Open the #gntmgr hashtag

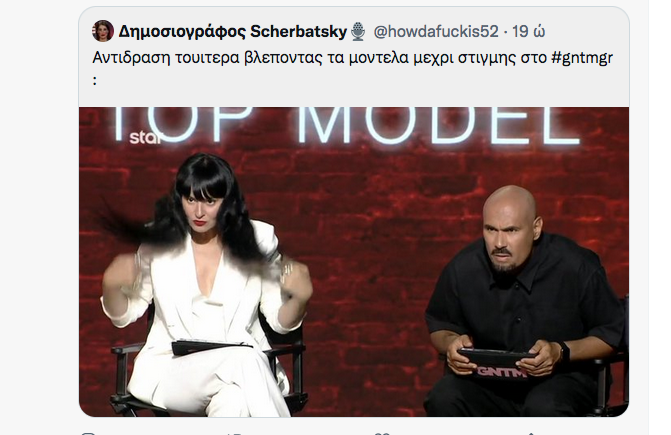(x=582, y=57)
